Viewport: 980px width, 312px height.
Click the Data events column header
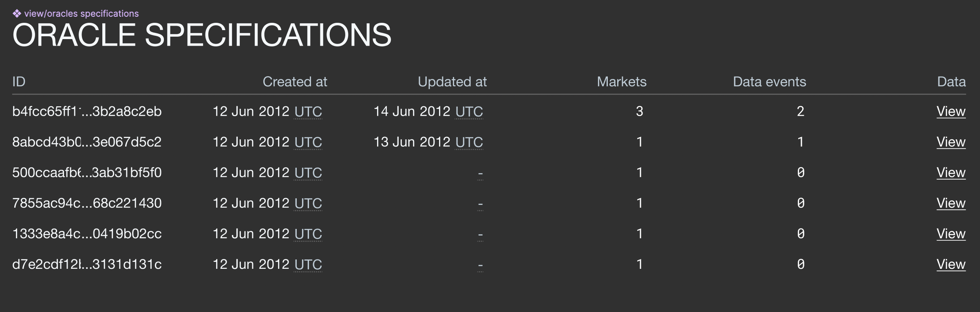coord(769,81)
